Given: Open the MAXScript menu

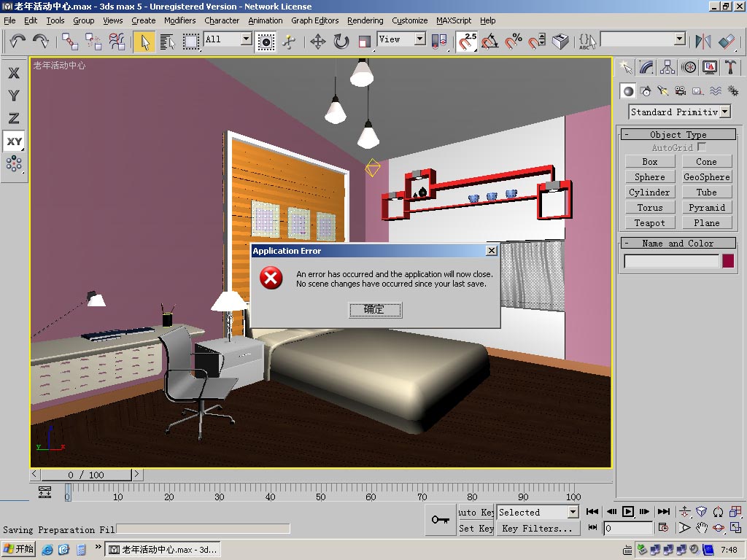Looking at the screenshot, I should 454,20.
